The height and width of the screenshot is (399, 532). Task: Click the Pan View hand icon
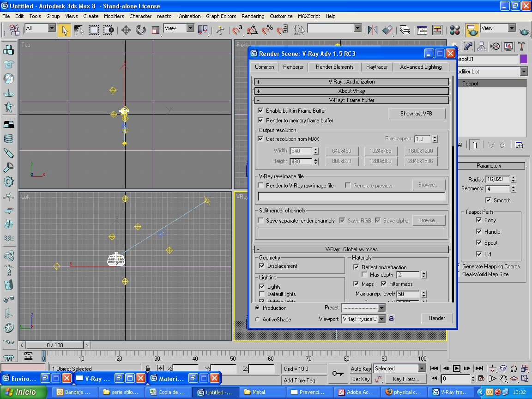pyautogui.click(x=503, y=379)
